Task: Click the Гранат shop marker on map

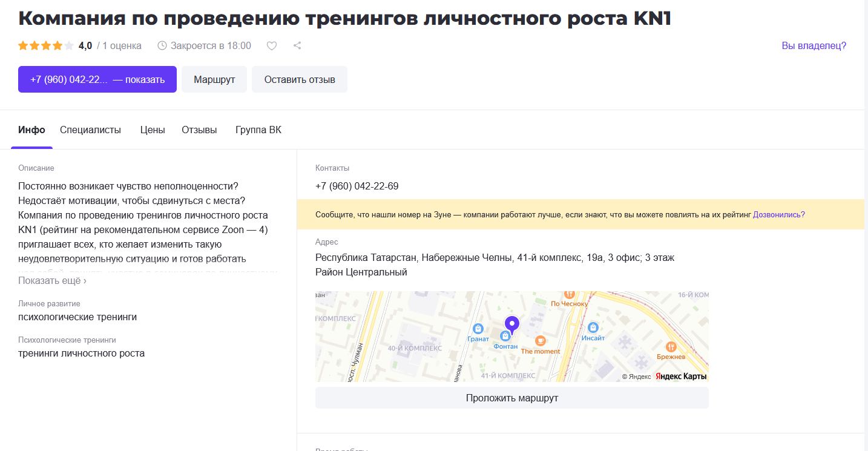Action: pos(478,329)
